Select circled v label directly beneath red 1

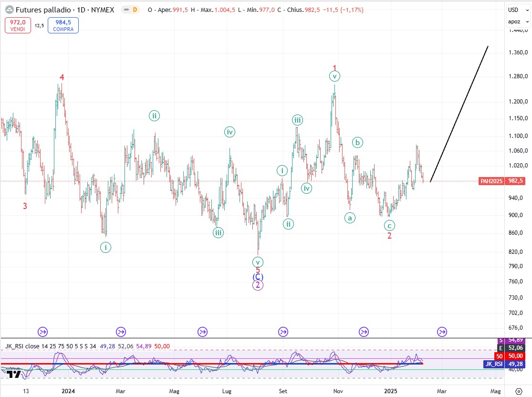tap(334, 76)
